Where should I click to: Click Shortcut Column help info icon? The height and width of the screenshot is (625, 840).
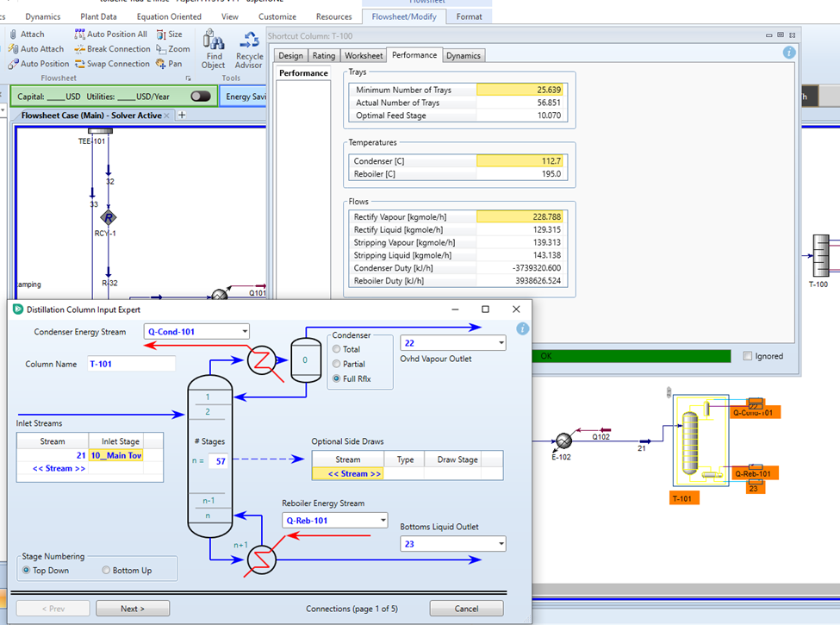(788, 53)
